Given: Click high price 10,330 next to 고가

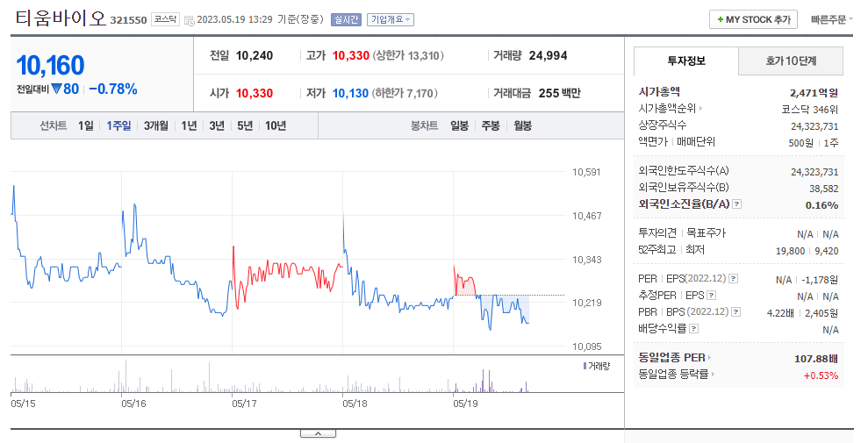Looking at the screenshot, I should (x=351, y=56).
